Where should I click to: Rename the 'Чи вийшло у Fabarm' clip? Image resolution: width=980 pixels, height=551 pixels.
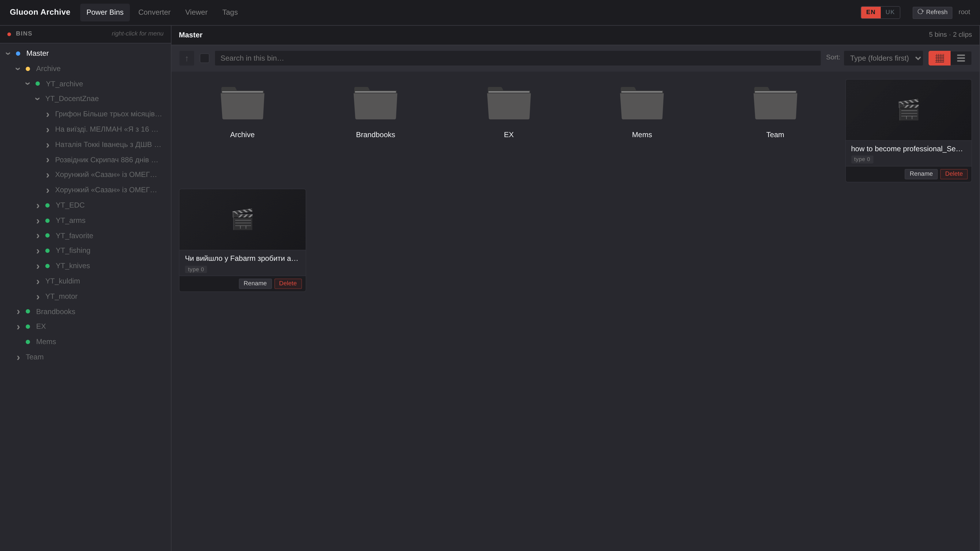[x=255, y=283]
